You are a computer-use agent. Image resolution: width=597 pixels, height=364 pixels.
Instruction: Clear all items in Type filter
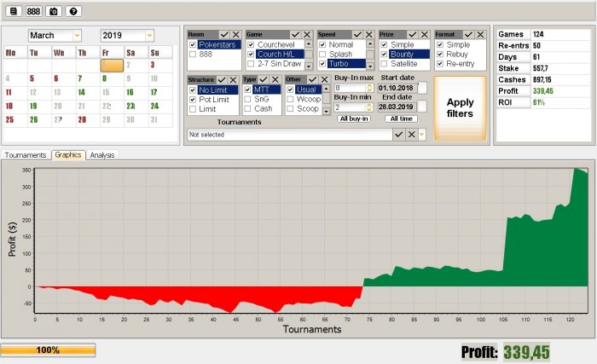pos(275,79)
